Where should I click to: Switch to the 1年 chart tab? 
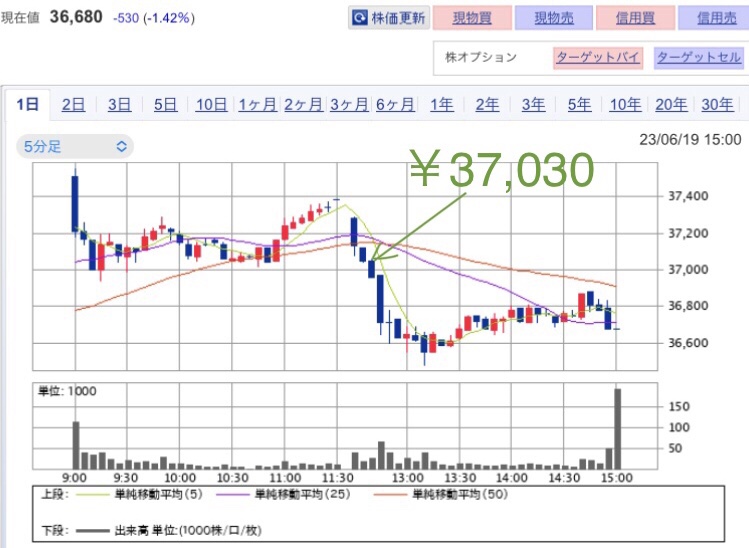click(x=442, y=104)
